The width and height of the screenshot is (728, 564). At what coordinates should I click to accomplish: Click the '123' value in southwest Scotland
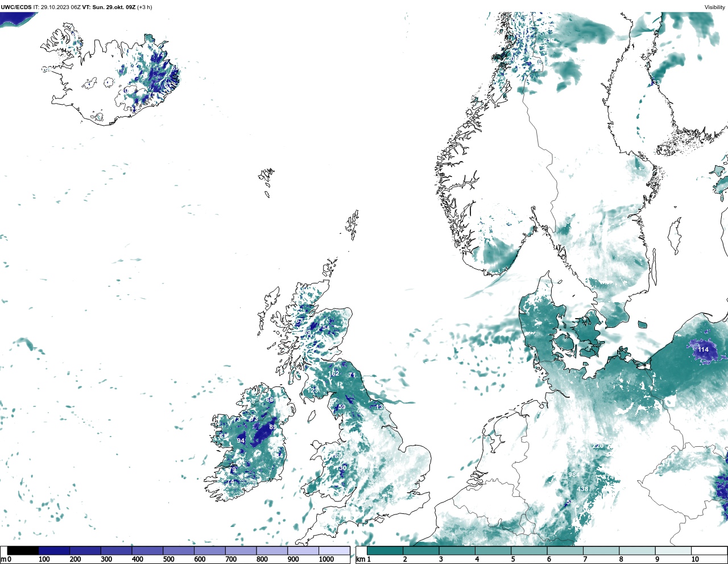click(x=313, y=390)
